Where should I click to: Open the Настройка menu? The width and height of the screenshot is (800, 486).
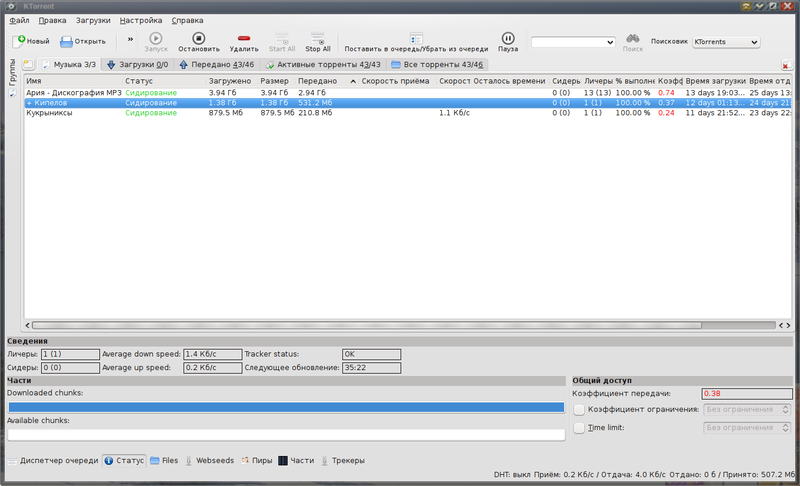[x=141, y=20]
